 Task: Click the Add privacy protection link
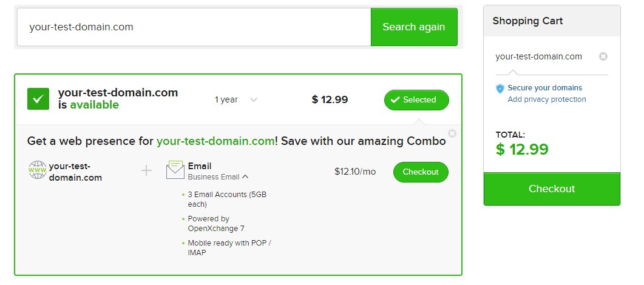(x=547, y=99)
